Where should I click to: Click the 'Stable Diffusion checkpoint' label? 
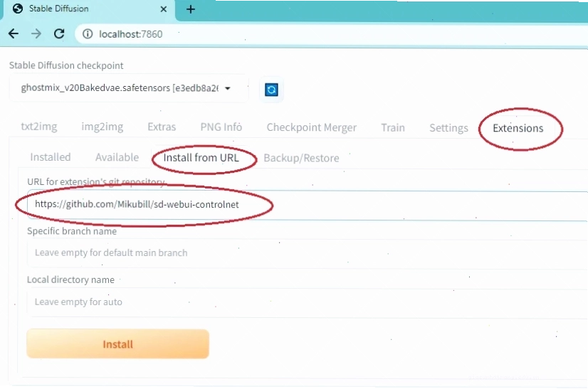point(66,65)
